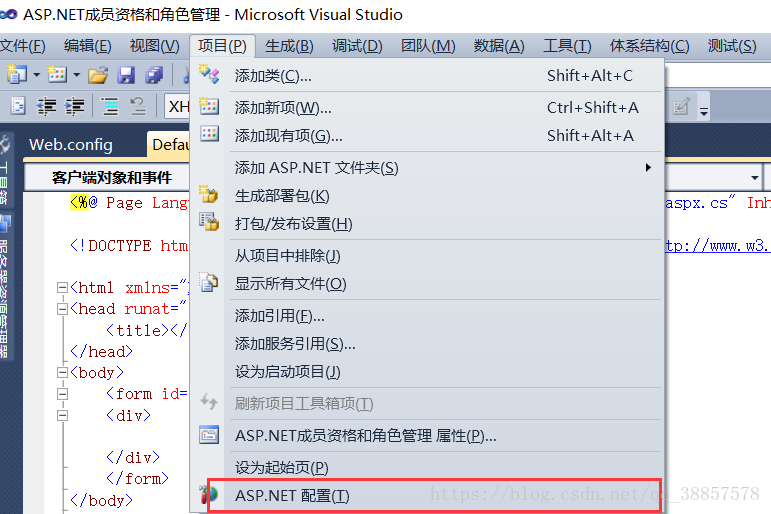The width and height of the screenshot is (771, 514).
Task: Click the Save floppy disk icon
Action: pyautogui.click(x=126, y=75)
